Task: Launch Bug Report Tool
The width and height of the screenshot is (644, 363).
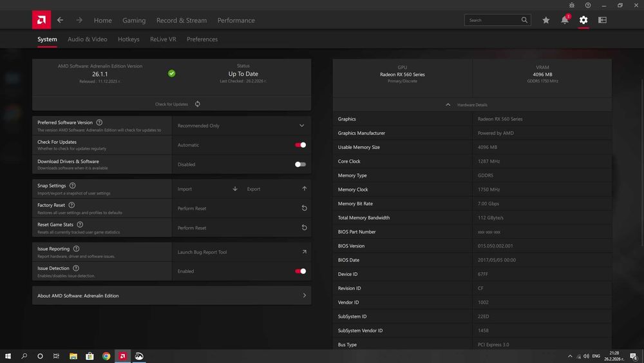Action: click(x=304, y=252)
